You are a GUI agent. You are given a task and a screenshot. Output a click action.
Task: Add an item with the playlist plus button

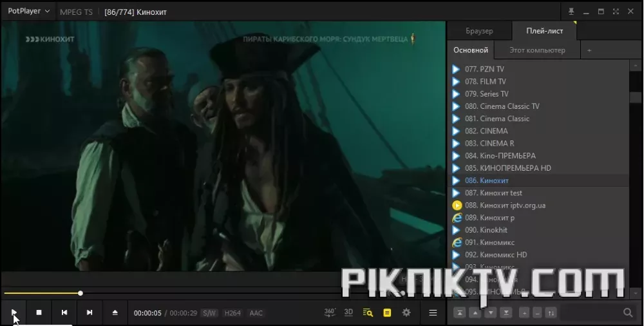point(524,313)
